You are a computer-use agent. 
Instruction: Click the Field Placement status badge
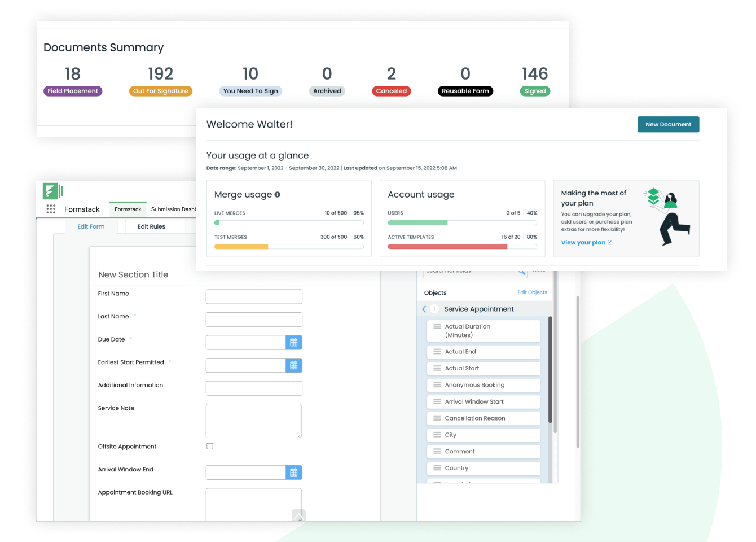(x=73, y=91)
